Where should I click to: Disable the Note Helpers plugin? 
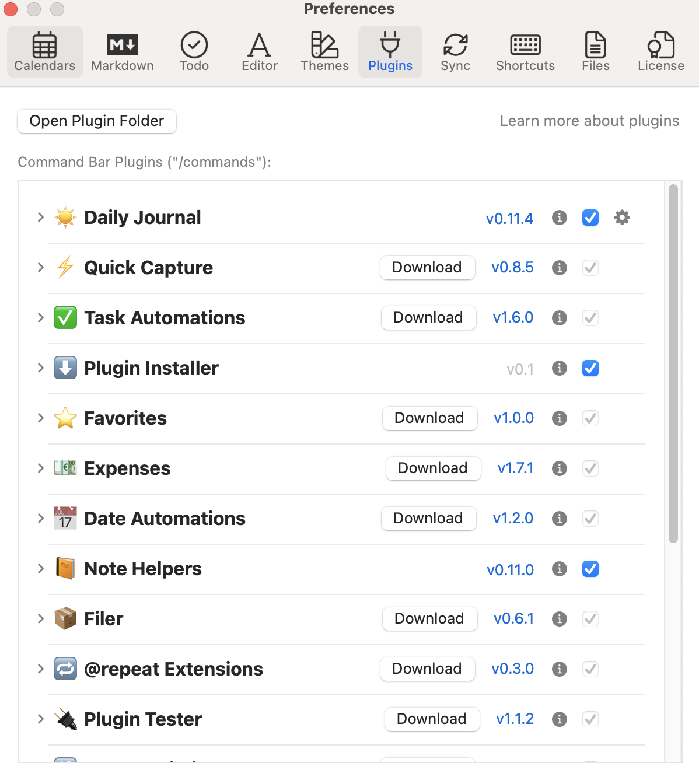point(590,569)
